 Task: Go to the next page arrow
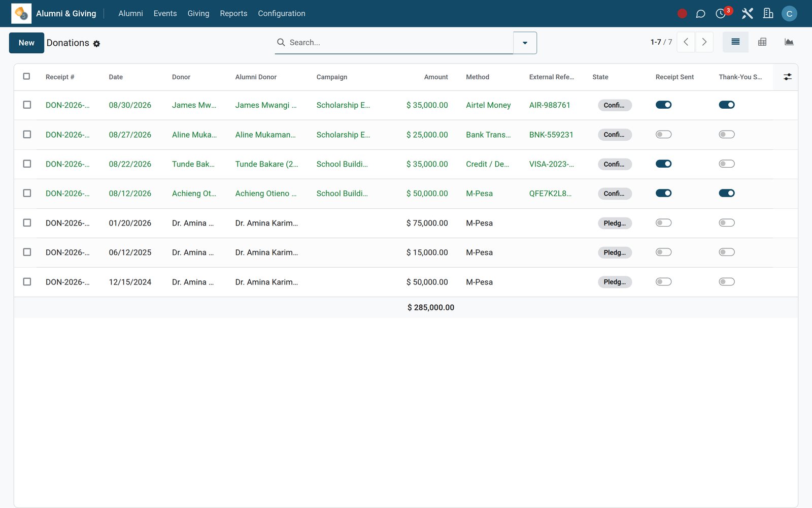pos(704,42)
